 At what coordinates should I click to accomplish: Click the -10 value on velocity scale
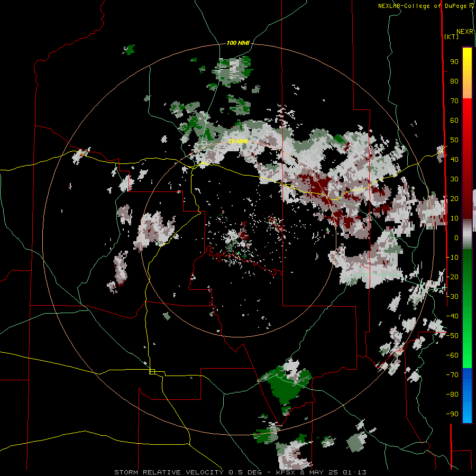click(x=452, y=258)
